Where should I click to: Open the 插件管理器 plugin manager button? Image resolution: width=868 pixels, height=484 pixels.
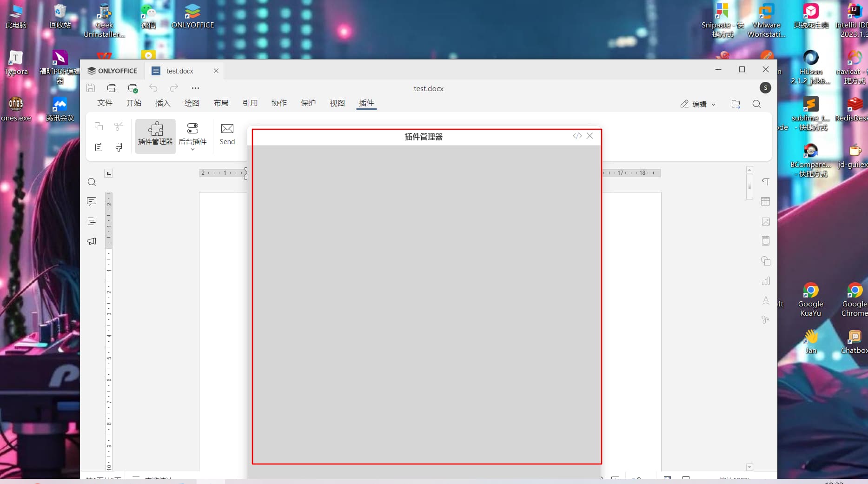tap(155, 134)
